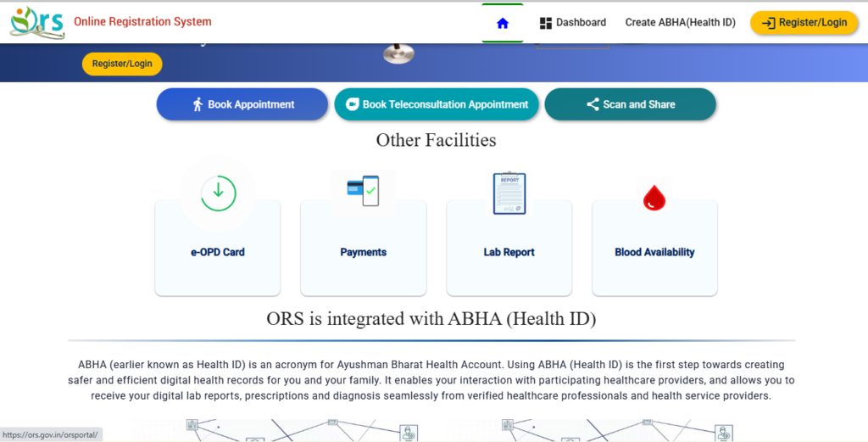
Task: Open the Lab Report clipboard icon
Action: point(509,193)
